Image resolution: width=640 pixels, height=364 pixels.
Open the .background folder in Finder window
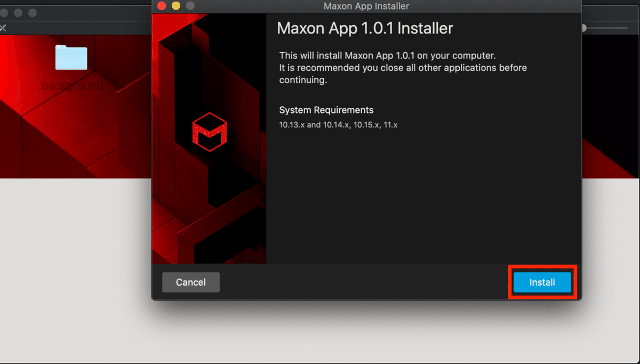coord(71,58)
